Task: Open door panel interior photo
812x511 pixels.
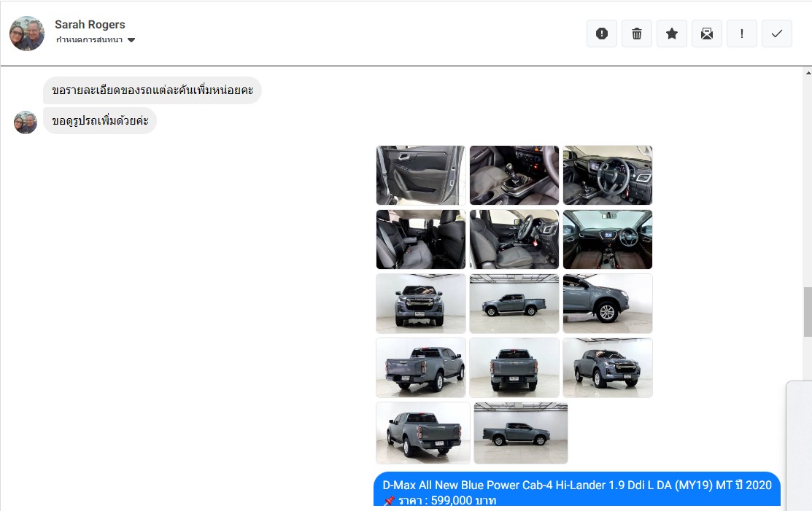Action: coord(420,176)
